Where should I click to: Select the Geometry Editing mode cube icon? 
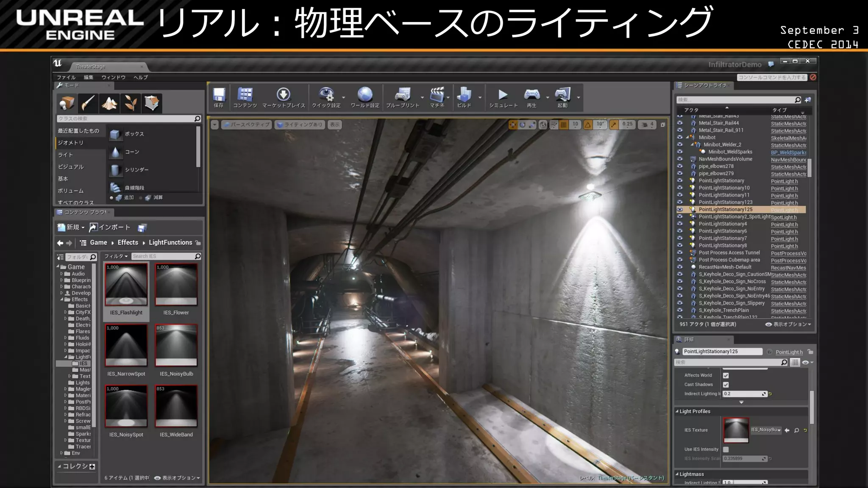pyautogui.click(x=152, y=103)
